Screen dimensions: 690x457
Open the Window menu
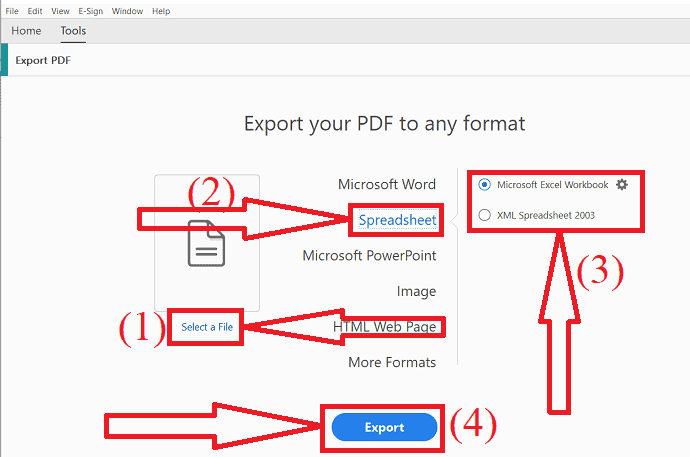point(127,11)
